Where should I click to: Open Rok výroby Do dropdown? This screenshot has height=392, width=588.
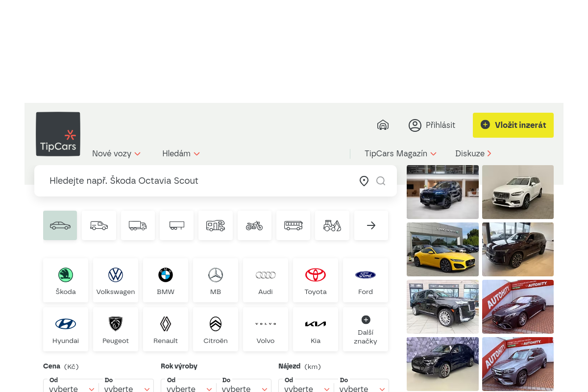(x=244, y=386)
